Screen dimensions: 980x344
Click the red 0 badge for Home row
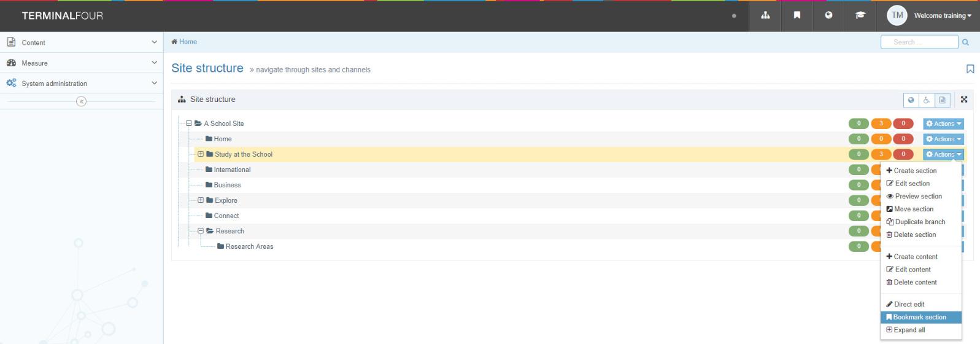pos(903,139)
